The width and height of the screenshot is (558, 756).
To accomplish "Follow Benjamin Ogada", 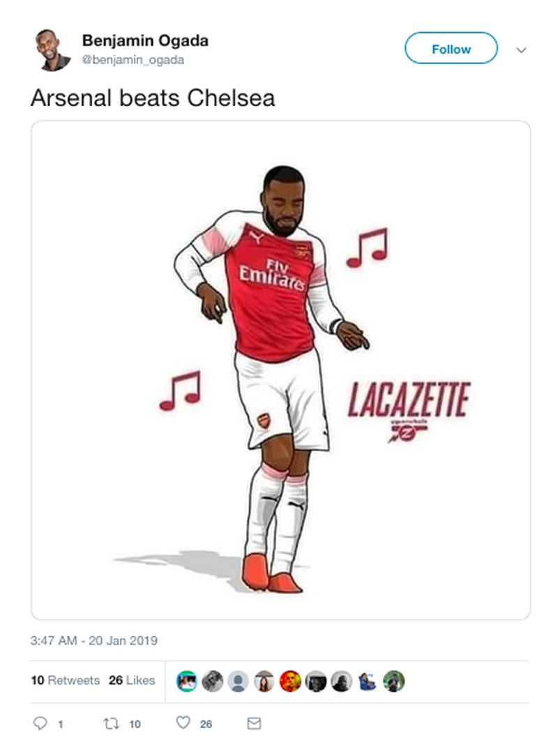I will 451,49.
